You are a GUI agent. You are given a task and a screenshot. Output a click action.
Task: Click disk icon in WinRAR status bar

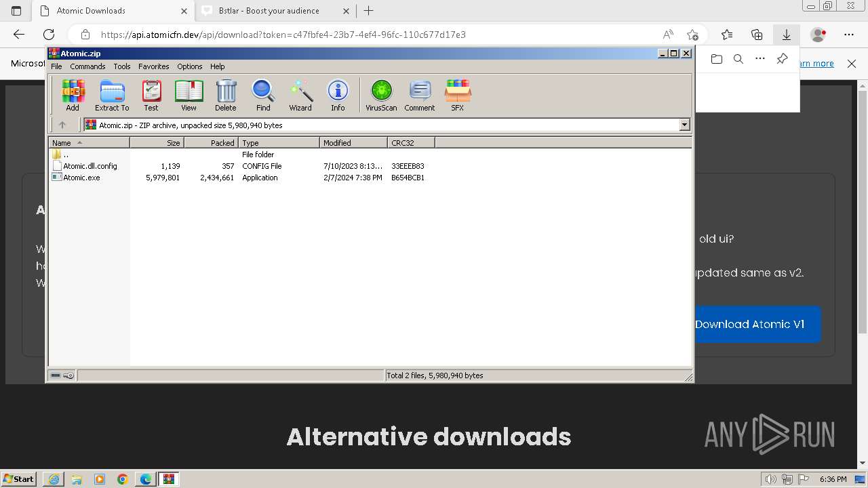pos(56,375)
